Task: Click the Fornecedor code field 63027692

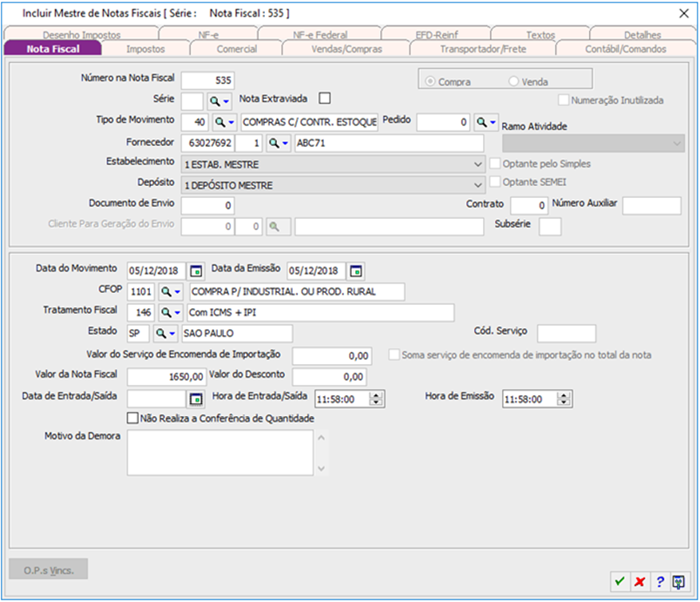Action: [208, 143]
